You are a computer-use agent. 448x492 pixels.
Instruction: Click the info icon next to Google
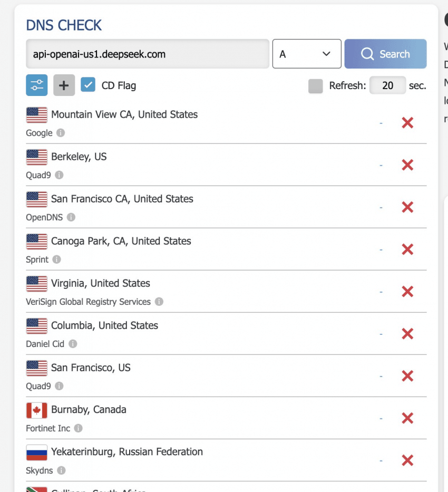pos(61,133)
